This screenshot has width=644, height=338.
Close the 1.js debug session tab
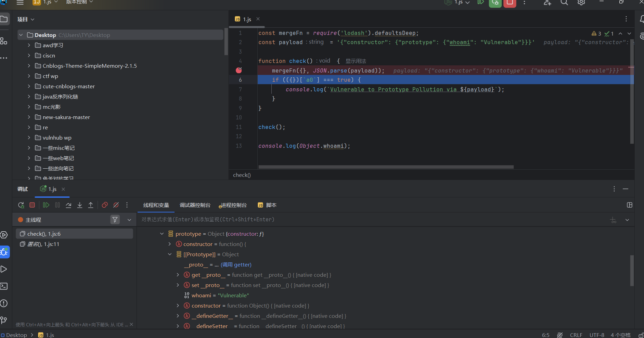coord(63,189)
